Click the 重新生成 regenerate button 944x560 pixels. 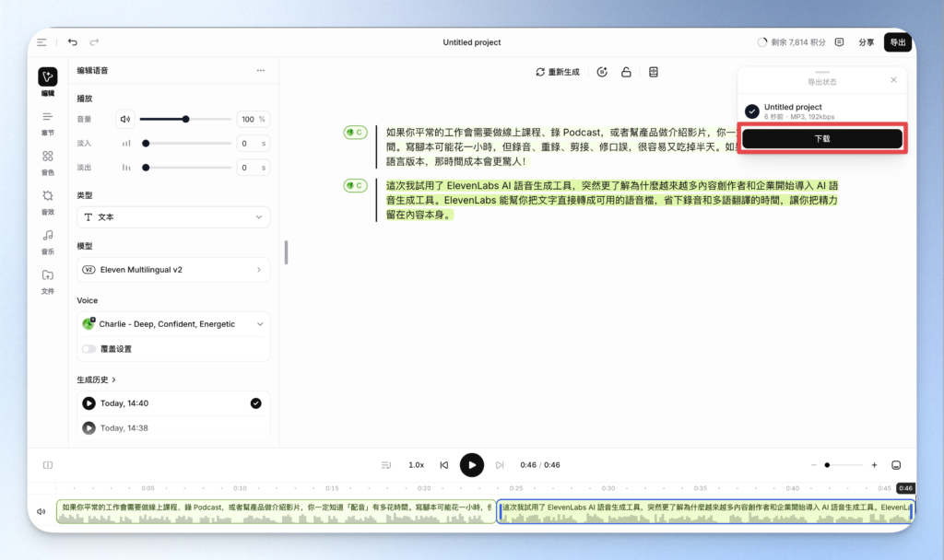pyautogui.click(x=558, y=72)
